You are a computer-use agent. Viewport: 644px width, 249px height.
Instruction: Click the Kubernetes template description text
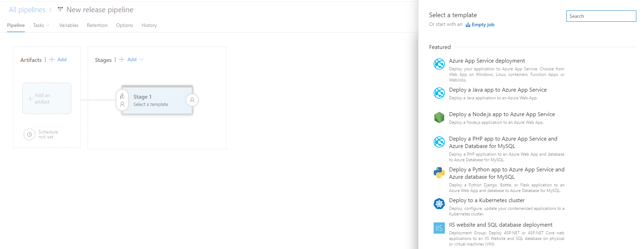click(507, 211)
